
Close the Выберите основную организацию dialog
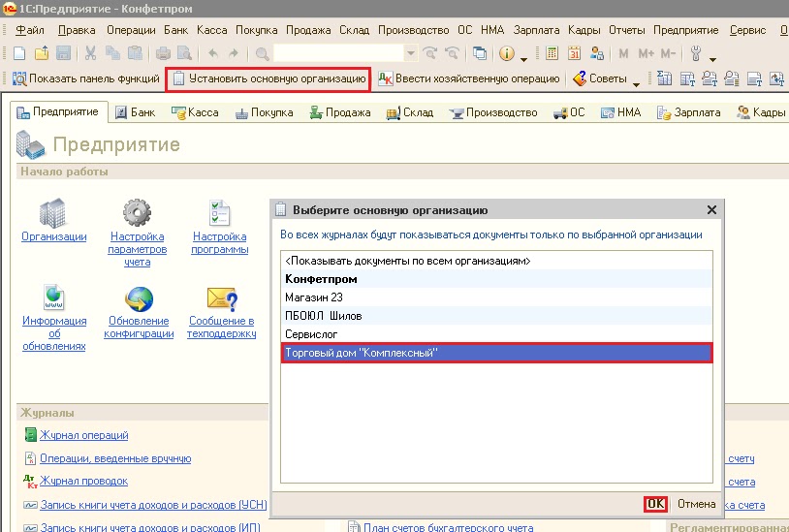[x=711, y=210]
